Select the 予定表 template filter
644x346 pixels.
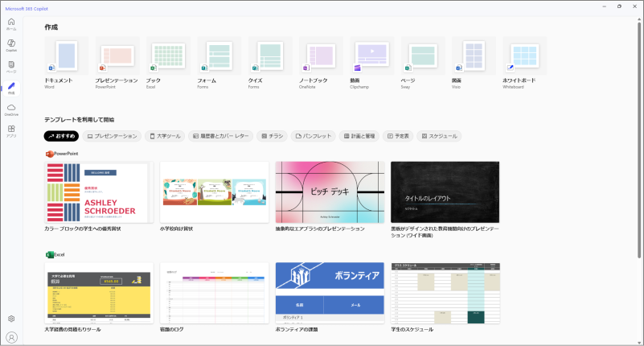point(398,136)
